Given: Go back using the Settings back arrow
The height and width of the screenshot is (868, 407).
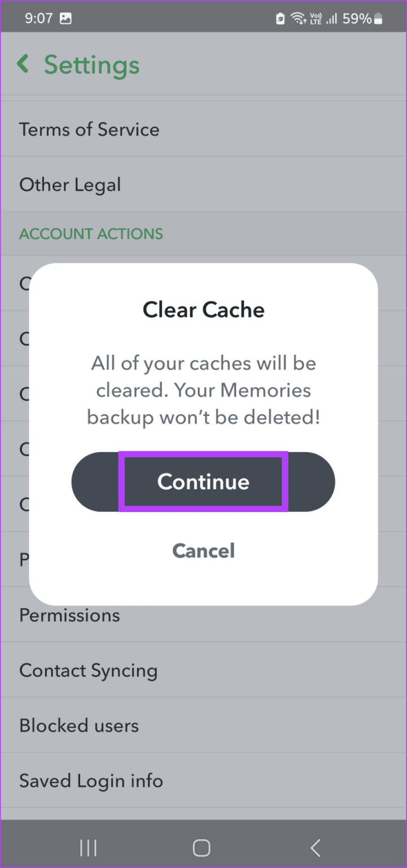Looking at the screenshot, I should (23, 64).
